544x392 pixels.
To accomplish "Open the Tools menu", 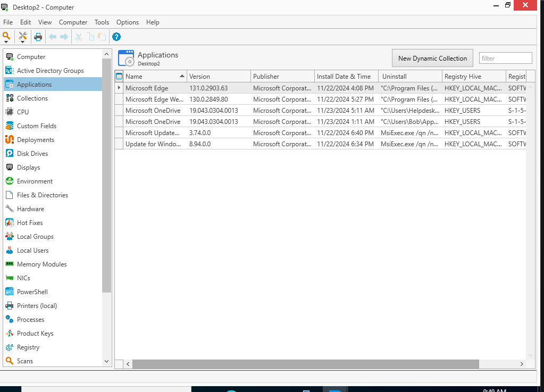I will (x=102, y=22).
